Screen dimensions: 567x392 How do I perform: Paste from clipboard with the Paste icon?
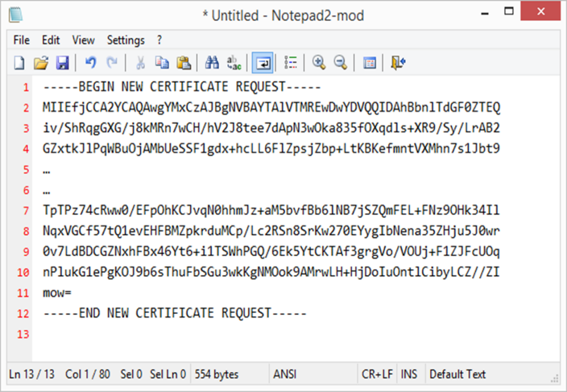pyautogui.click(x=183, y=63)
